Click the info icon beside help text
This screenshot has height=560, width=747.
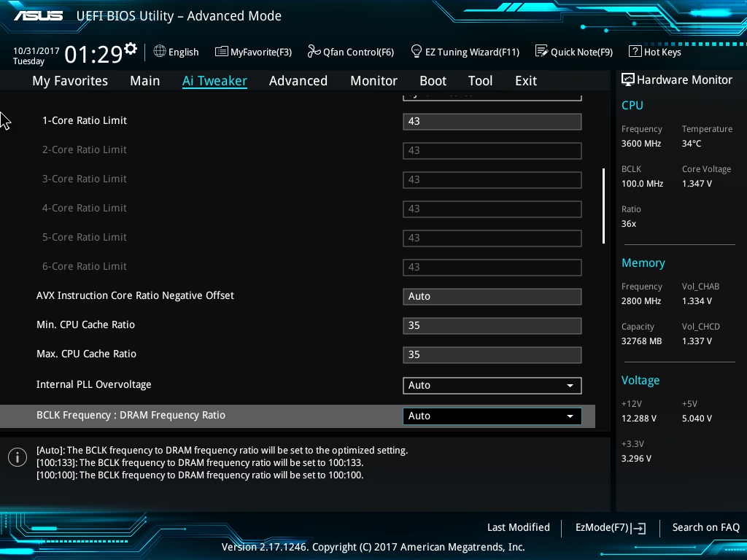(x=18, y=458)
